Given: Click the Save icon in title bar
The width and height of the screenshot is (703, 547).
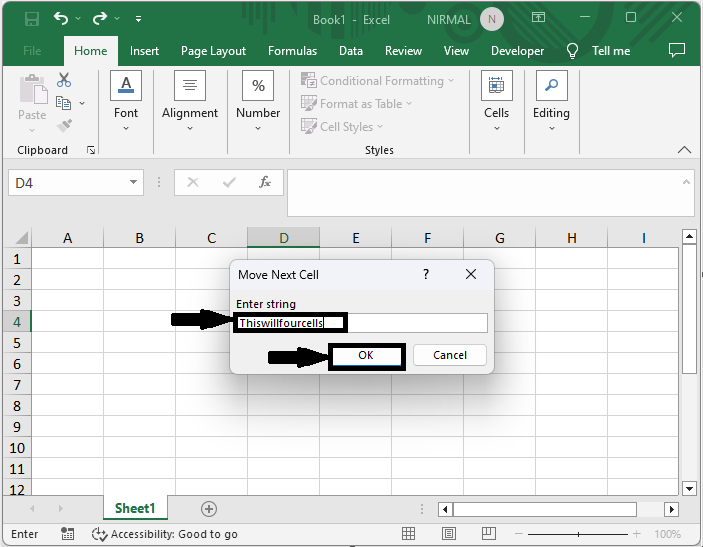Looking at the screenshot, I should 32,19.
